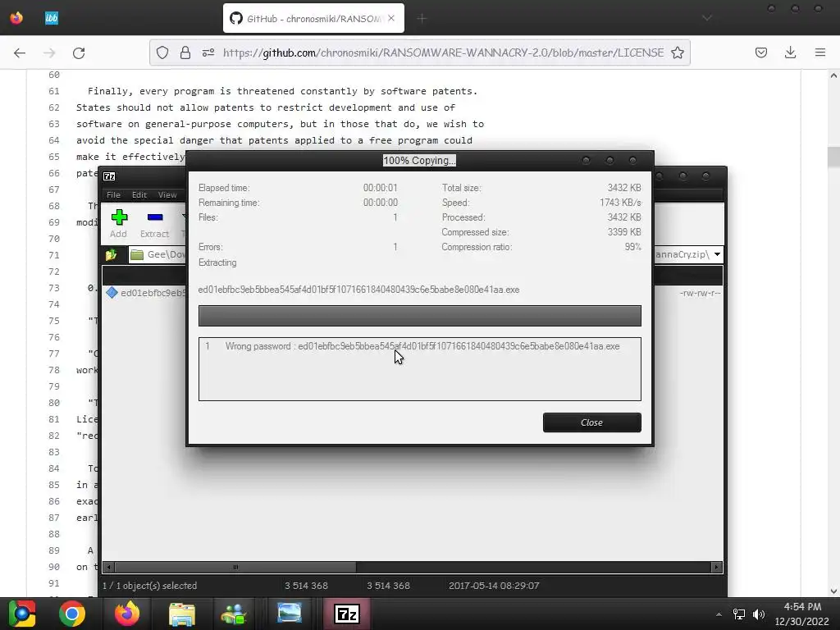Viewport: 840px width, 630px height.
Task: Close the GitHub tab
Action: (x=391, y=18)
